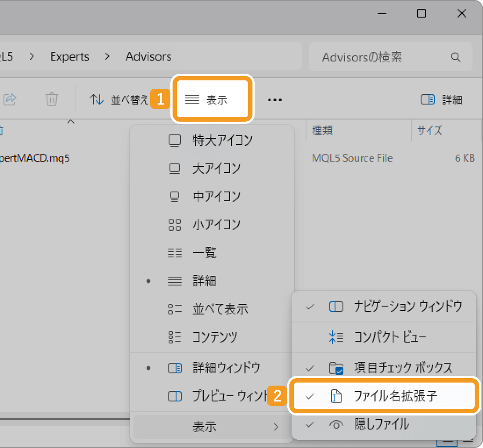Click コンパクト ビュー arrows icon
Viewport: 483px width, 448px height.
pos(336,337)
